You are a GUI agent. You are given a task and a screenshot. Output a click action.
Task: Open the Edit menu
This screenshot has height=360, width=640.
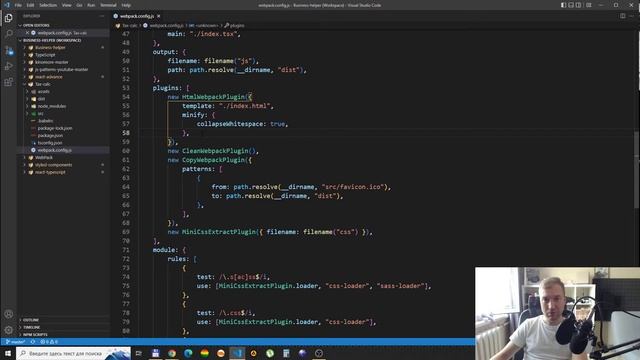click(31, 5)
